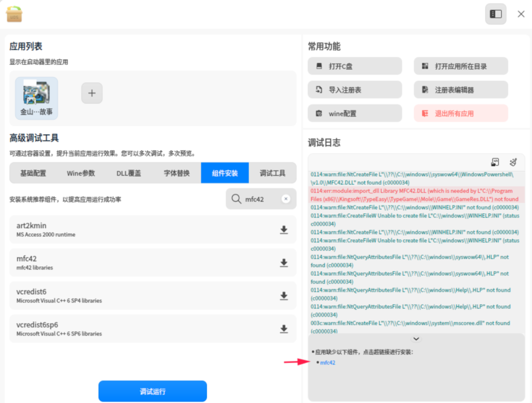Click the save log icon
Image resolution: width=532 pixels, height=403 pixels.
tap(495, 162)
